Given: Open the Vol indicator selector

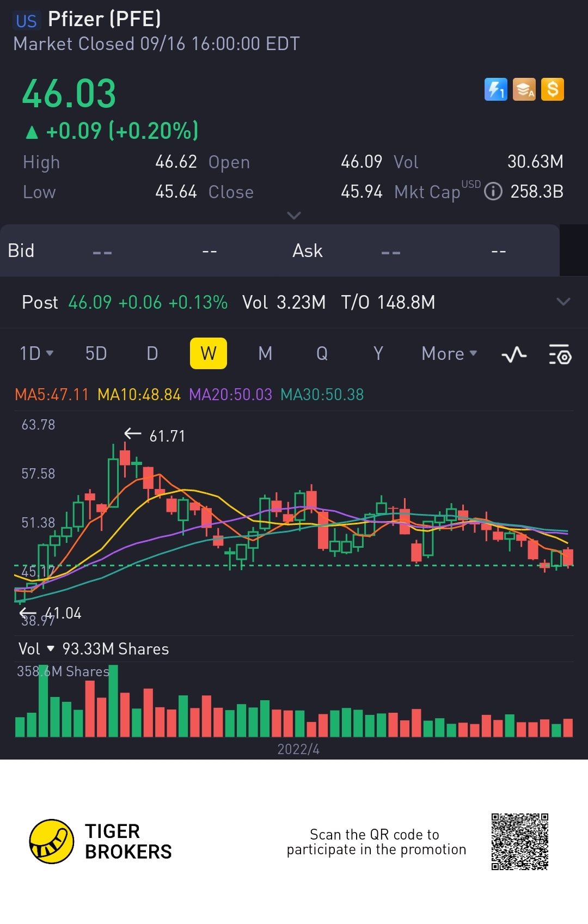Looking at the screenshot, I should [36, 649].
